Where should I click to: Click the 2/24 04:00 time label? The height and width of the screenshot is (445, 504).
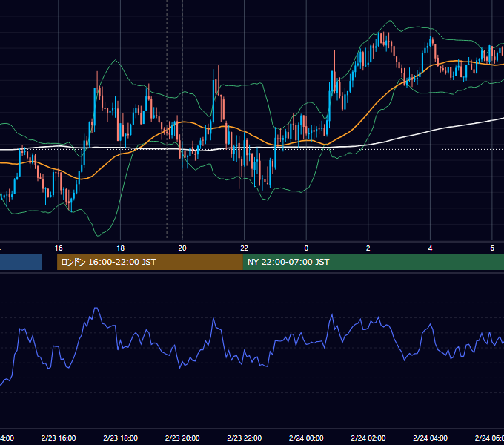pos(430,438)
